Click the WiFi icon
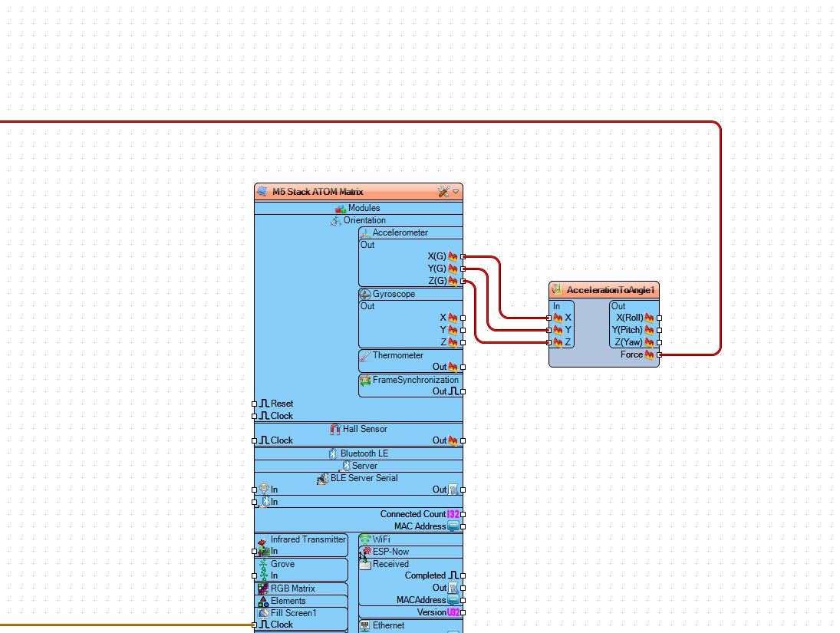Screen dimensions: 840x633 tap(365, 539)
